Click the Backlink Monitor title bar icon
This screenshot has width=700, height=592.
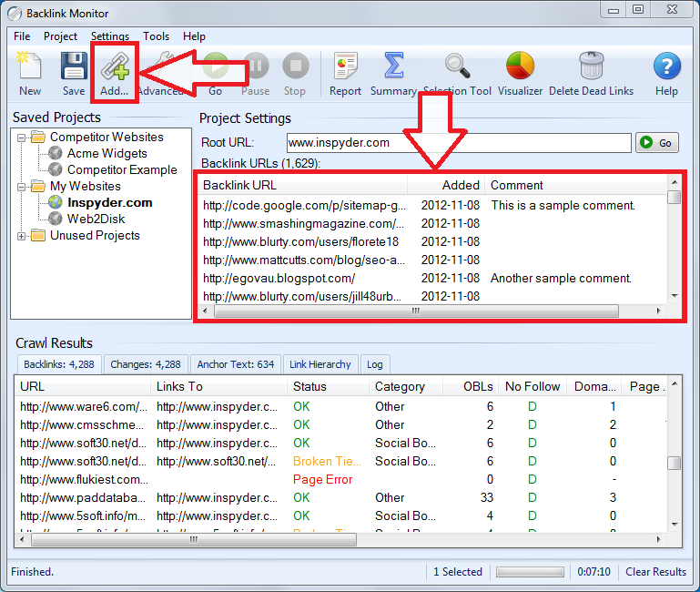coord(15,14)
